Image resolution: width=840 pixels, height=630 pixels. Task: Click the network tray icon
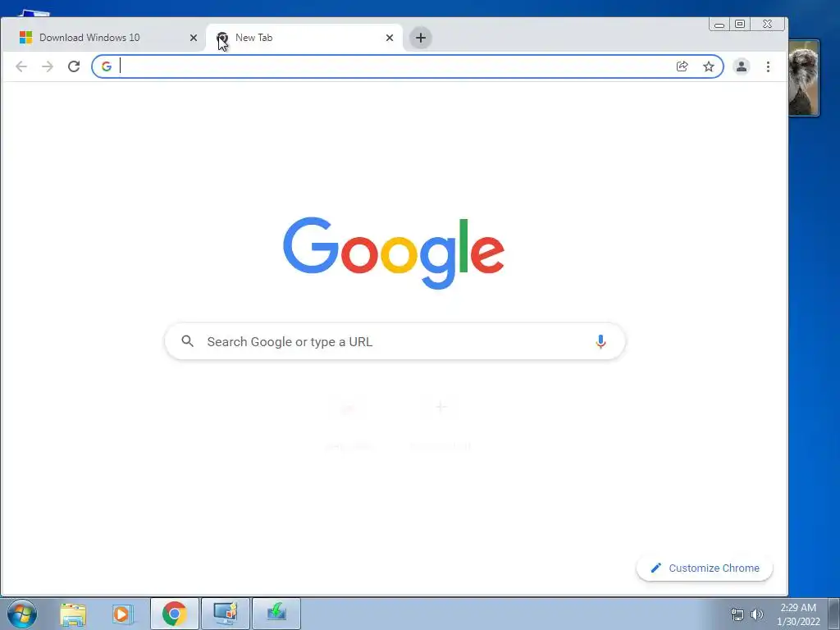click(737, 614)
